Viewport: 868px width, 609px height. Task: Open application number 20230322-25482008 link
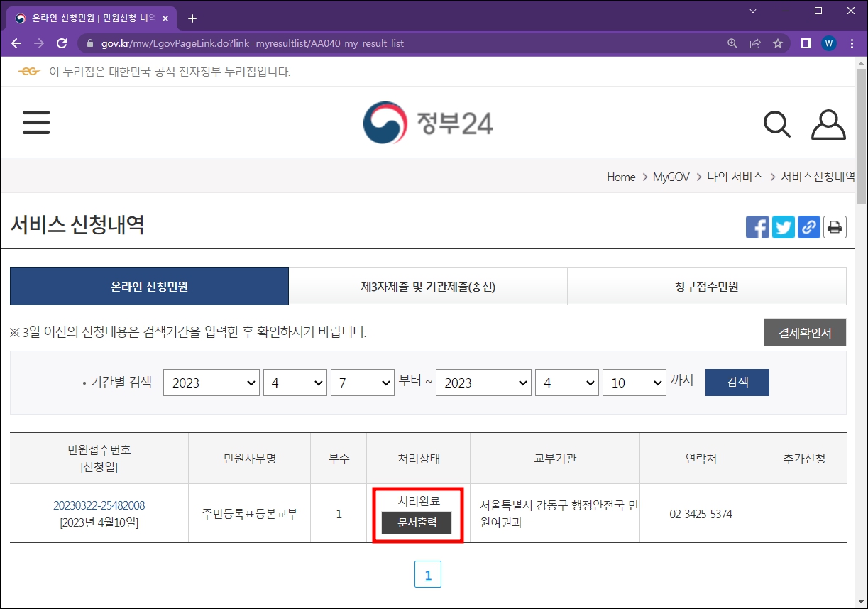(99, 505)
